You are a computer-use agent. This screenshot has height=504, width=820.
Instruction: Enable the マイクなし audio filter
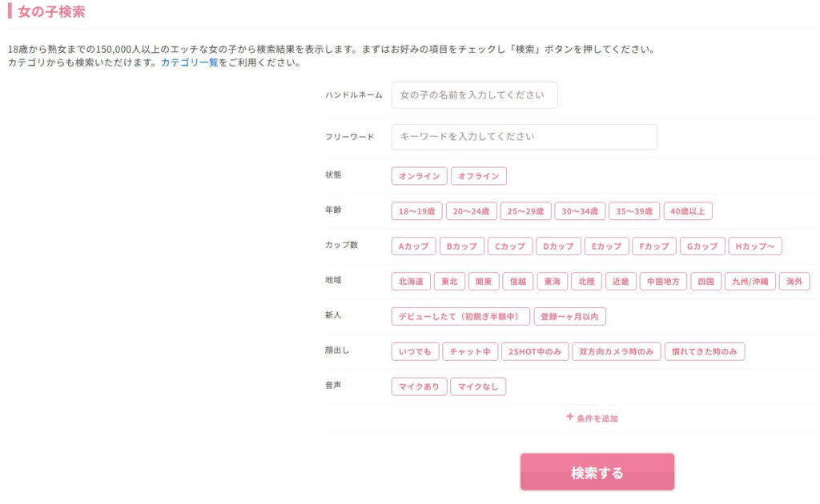click(x=477, y=387)
